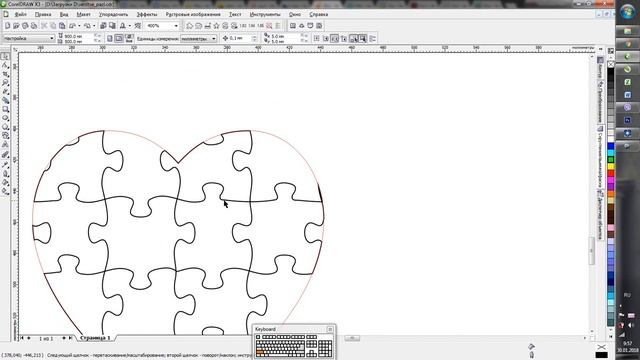Toggle portrait page orientation
Image resolution: width=640 pixels, height=360 pixels.
pyautogui.click(x=110, y=38)
